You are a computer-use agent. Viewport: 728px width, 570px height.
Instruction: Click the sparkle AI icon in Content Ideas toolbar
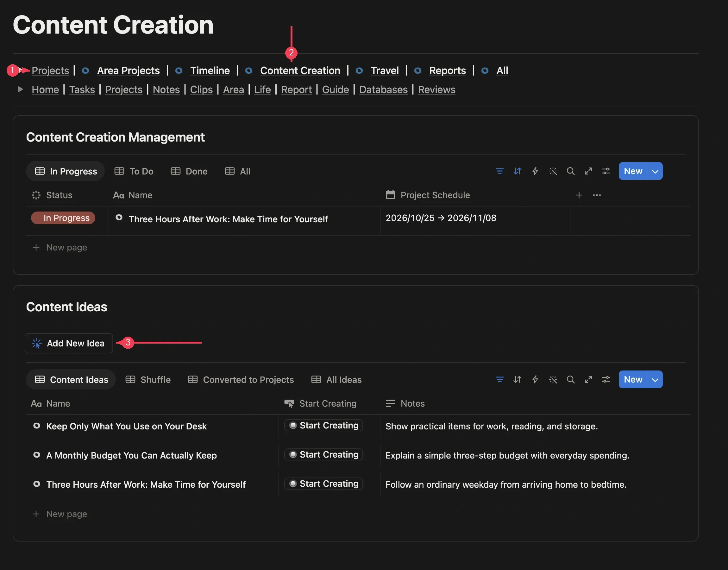[553, 379]
